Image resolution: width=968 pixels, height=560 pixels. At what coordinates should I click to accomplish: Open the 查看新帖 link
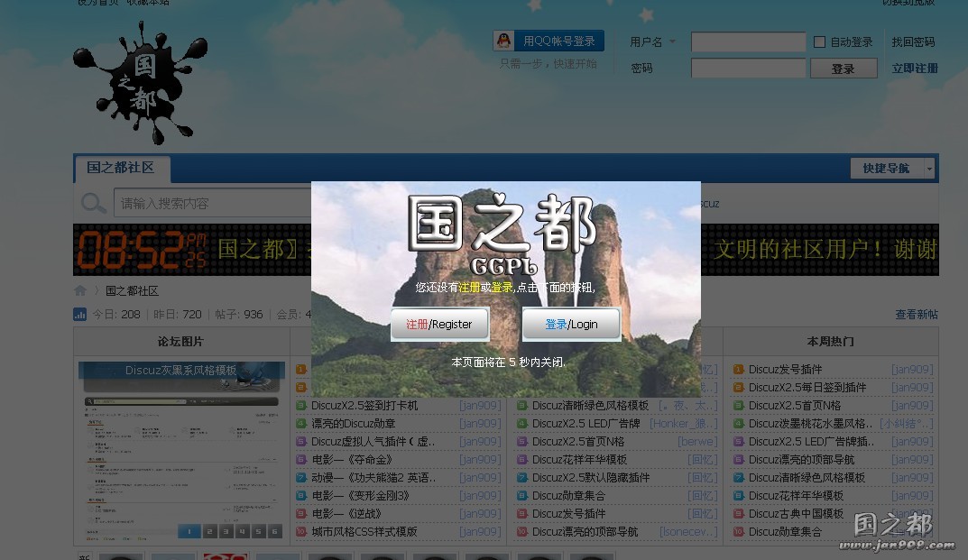[917, 314]
